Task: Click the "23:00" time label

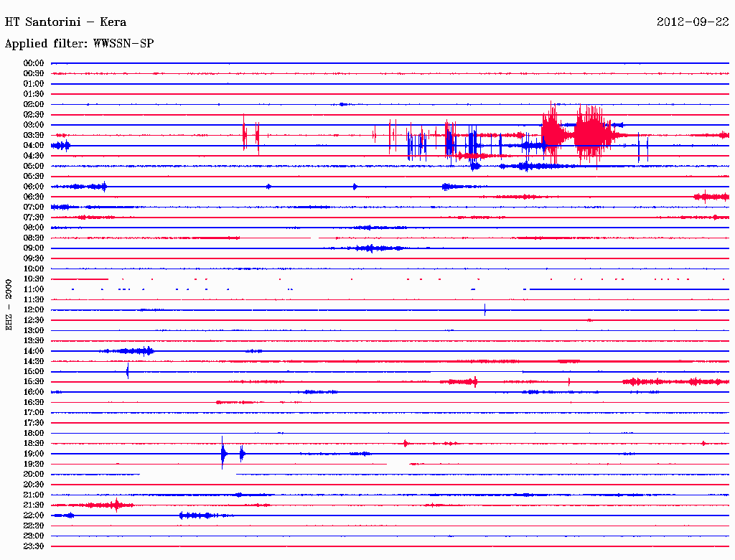Action: tap(34, 536)
